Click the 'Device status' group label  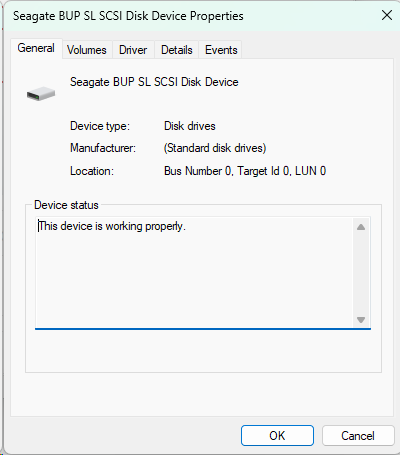[66, 205]
